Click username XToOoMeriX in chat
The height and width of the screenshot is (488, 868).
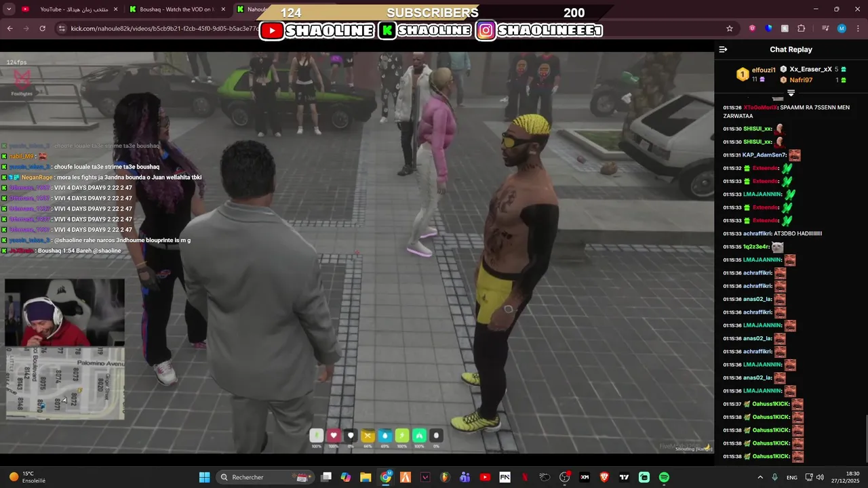pos(759,108)
